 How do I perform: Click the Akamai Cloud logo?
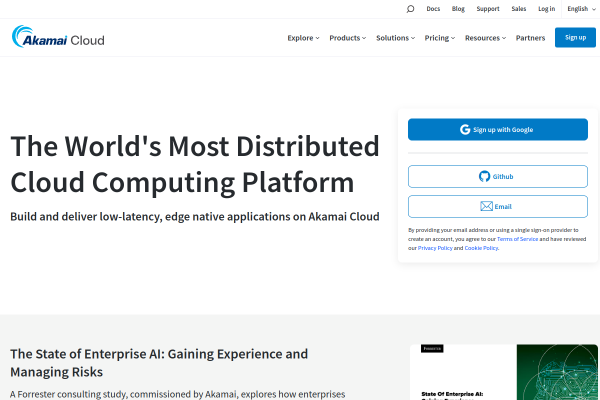point(58,37)
